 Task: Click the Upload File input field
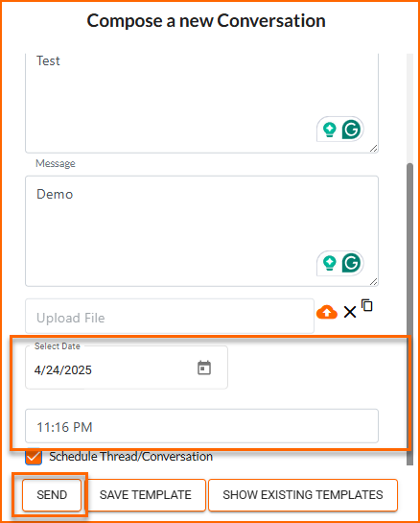[170, 316]
